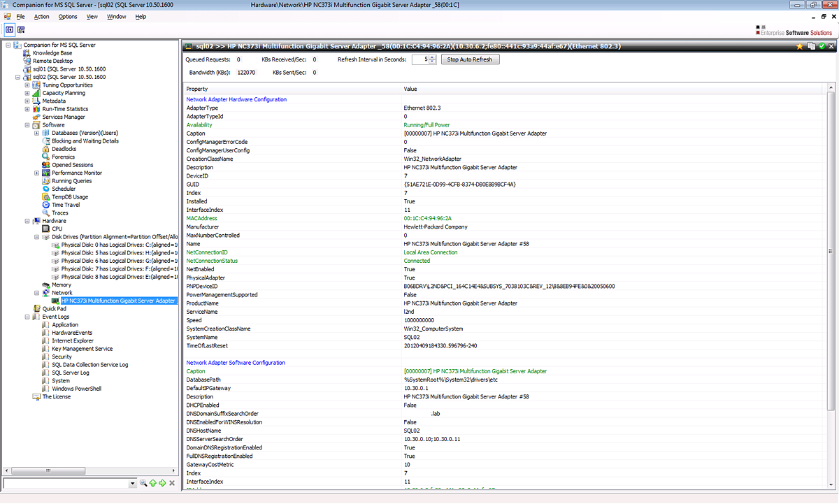
Task: Clear the tree search with the X icon
Action: [172, 483]
